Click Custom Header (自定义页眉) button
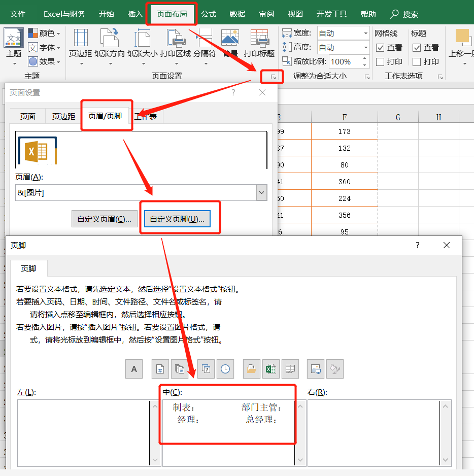474x476 pixels. pyautogui.click(x=105, y=219)
